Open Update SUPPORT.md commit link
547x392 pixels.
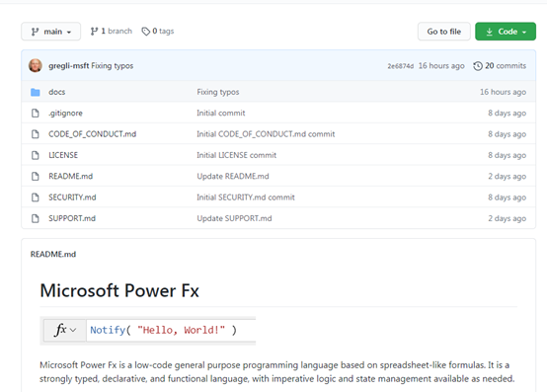point(234,218)
